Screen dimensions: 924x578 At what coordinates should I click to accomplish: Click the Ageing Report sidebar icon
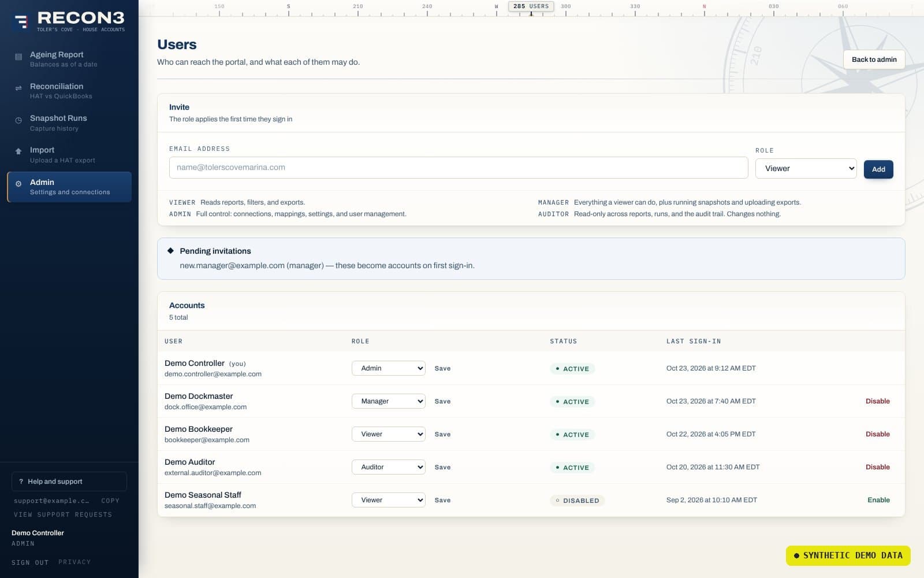tap(18, 57)
